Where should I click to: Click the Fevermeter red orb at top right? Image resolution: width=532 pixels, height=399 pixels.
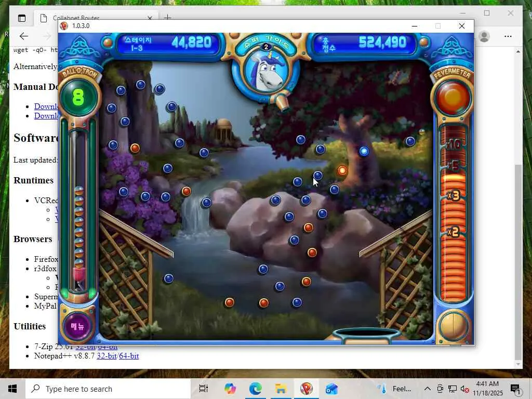pyautogui.click(x=453, y=98)
